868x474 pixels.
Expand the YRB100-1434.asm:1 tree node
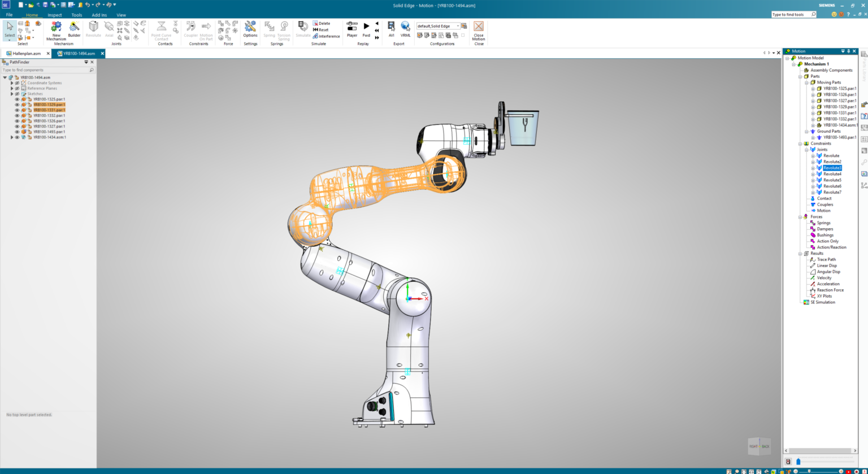click(x=12, y=136)
